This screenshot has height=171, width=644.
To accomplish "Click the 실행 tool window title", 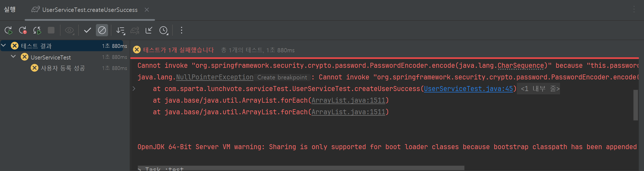I will 10,9.
